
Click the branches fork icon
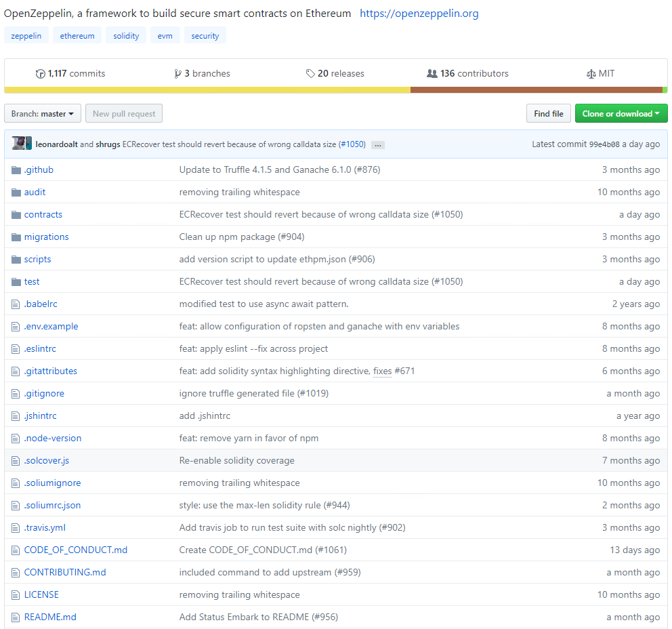177,74
